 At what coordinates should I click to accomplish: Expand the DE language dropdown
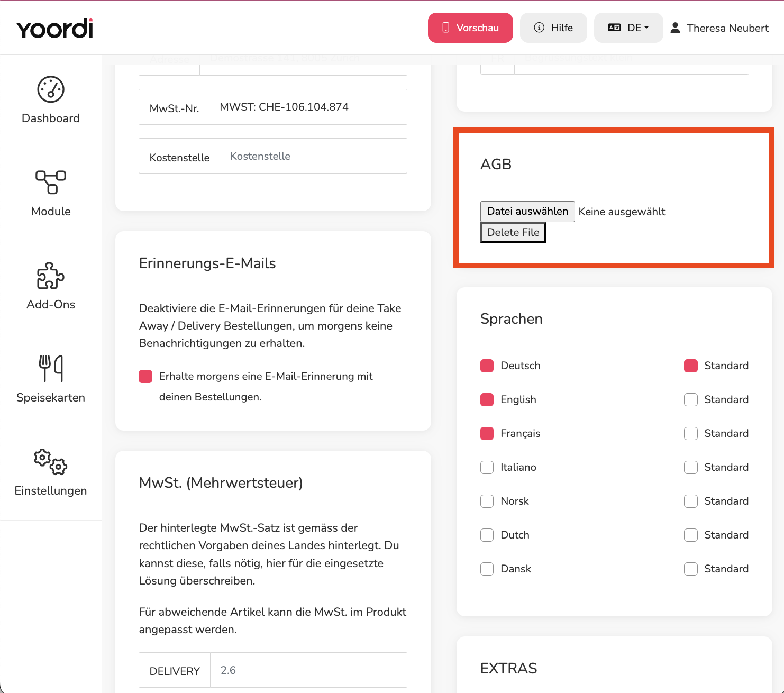[x=628, y=28]
